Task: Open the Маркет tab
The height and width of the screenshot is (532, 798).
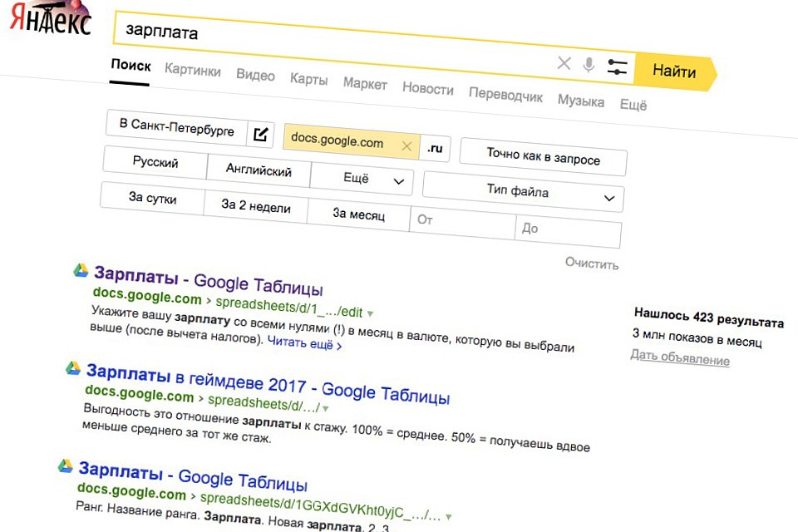Action: coord(365,83)
